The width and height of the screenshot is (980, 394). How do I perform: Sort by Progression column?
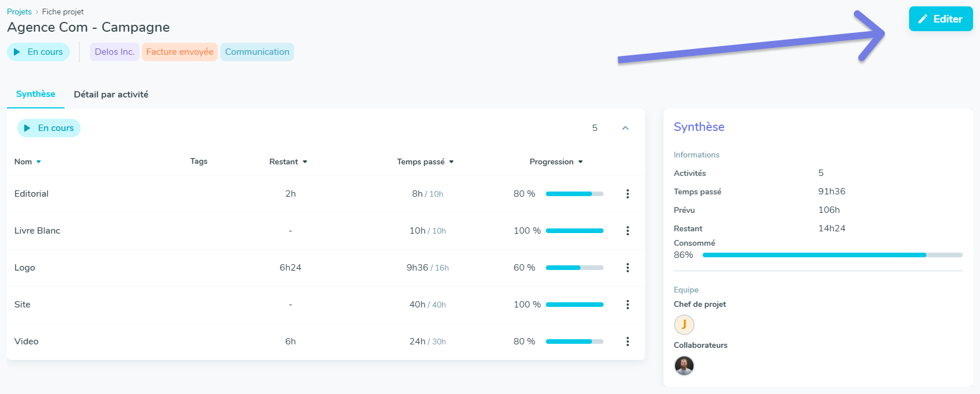pyautogui.click(x=556, y=162)
